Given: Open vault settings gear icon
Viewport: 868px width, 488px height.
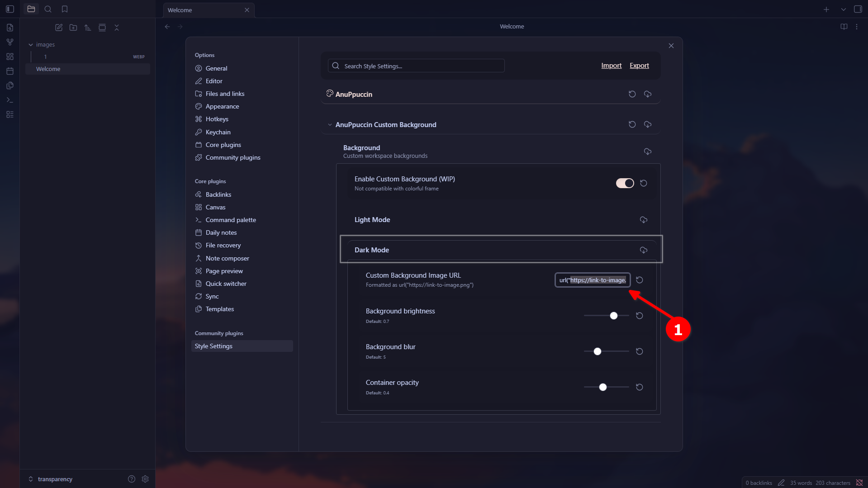Looking at the screenshot, I should [x=145, y=479].
